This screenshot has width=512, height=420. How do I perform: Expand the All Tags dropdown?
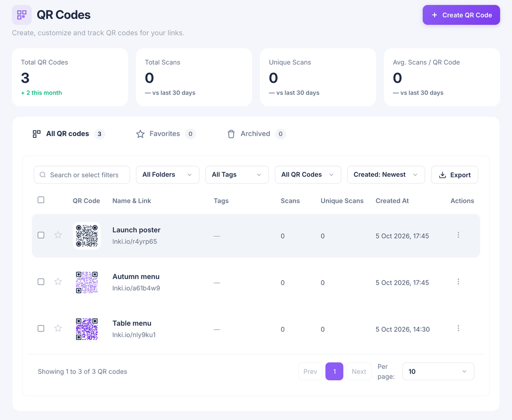pos(237,175)
